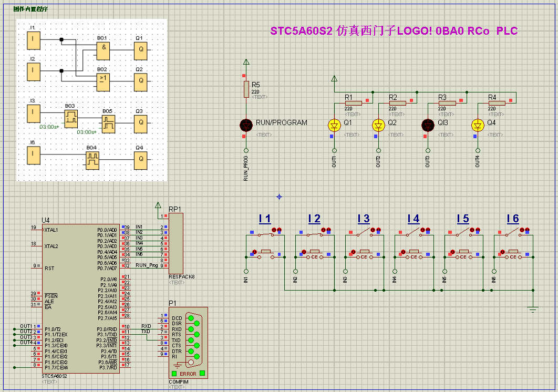Click the IN1 terminal label
Image resolution: width=558 pixels, height=392 pixels.
click(x=245, y=280)
